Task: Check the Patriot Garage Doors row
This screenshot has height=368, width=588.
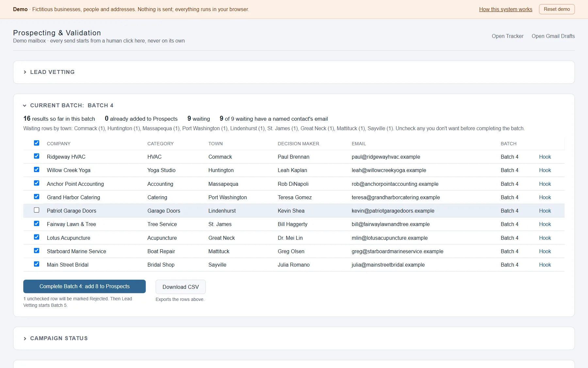Action: [x=37, y=210]
